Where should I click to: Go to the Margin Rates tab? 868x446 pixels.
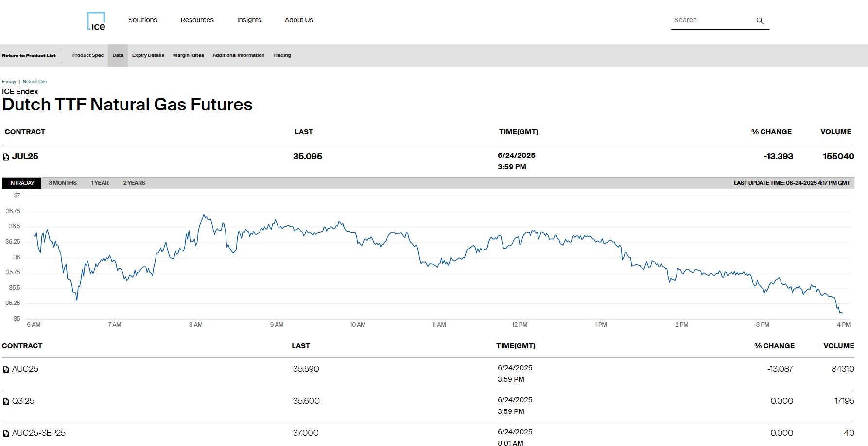[x=188, y=55]
